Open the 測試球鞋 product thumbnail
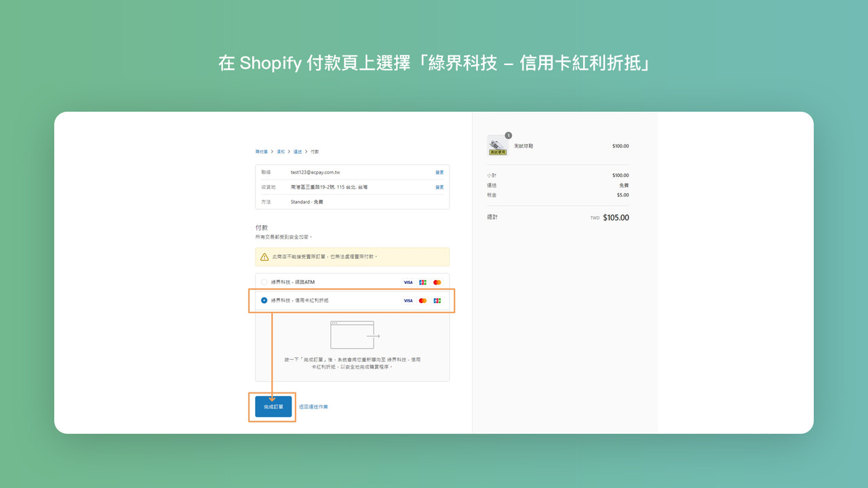868x488 pixels. point(497,145)
